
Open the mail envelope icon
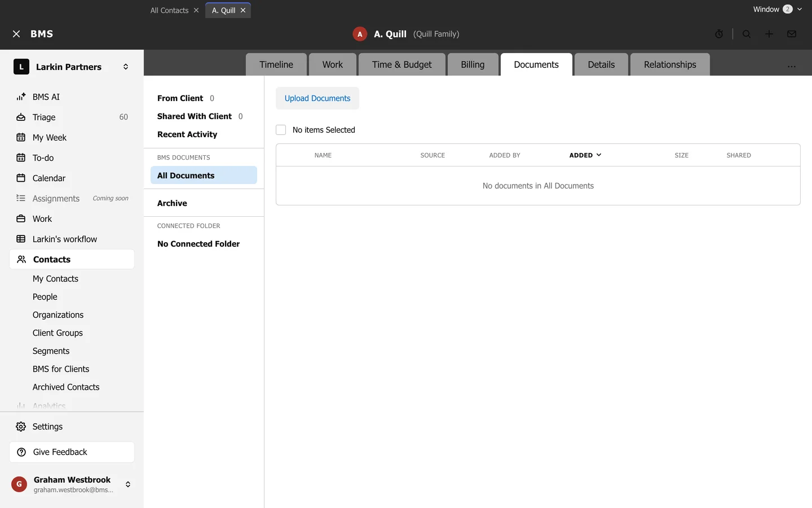[x=792, y=34]
